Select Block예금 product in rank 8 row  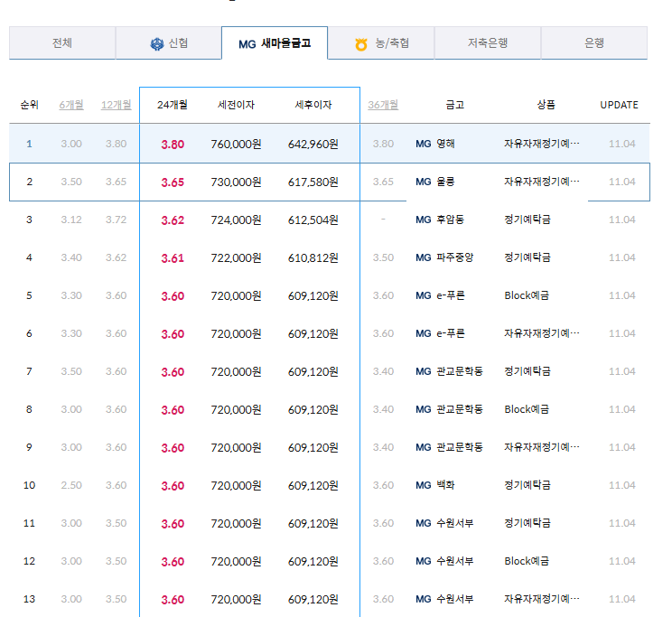click(527, 409)
